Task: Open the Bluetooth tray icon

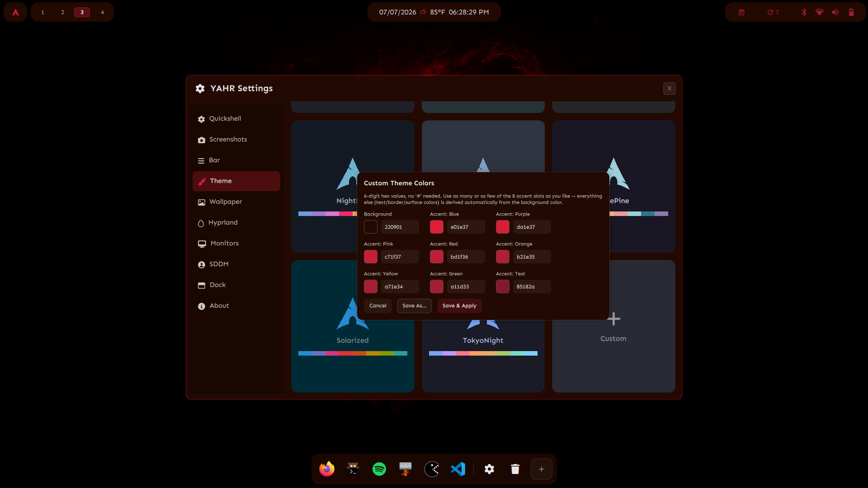Action: (804, 12)
